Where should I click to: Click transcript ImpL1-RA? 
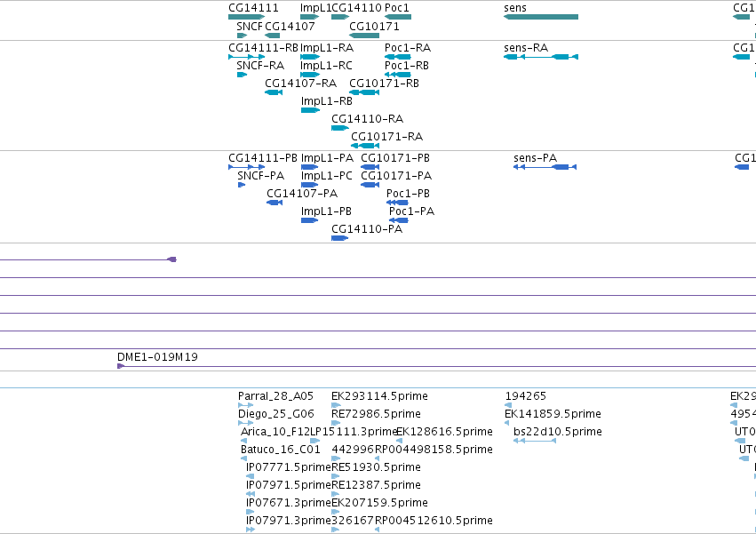310,57
